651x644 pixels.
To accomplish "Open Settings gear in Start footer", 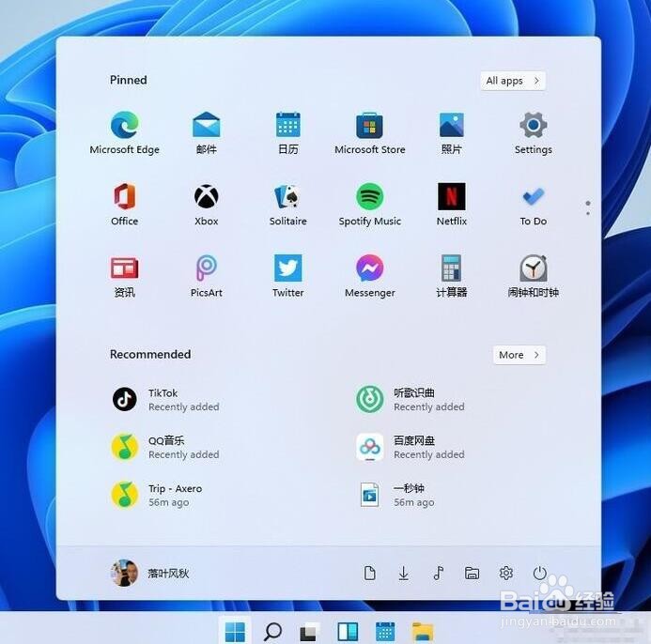I will (x=505, y=573).
